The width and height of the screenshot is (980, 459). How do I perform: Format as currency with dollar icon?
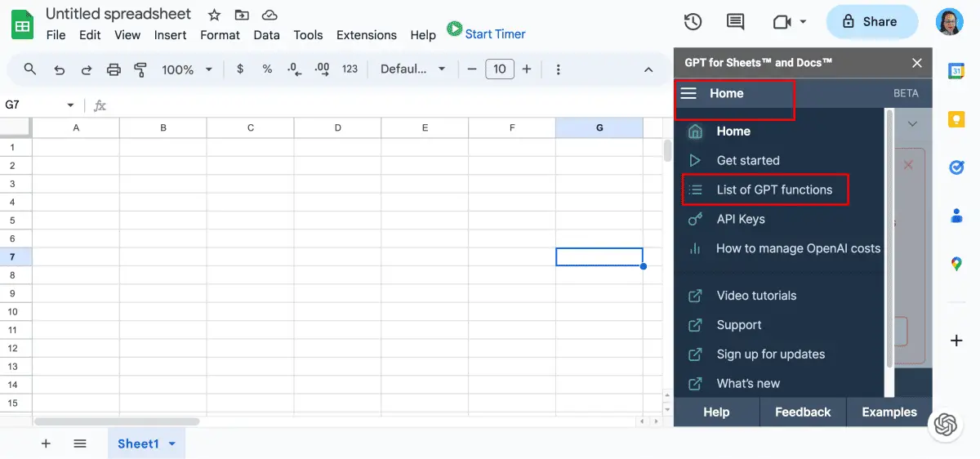click(240, 69)
